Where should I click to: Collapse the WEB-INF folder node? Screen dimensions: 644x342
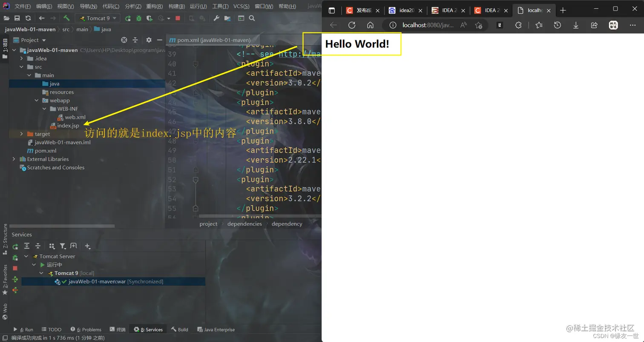(45, 109)
